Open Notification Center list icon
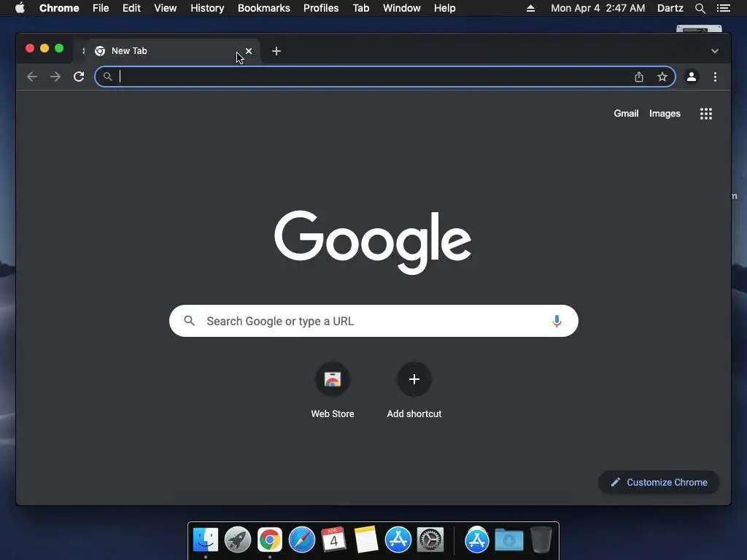Viewport: 747px width, 560px height. coord(723,8)
